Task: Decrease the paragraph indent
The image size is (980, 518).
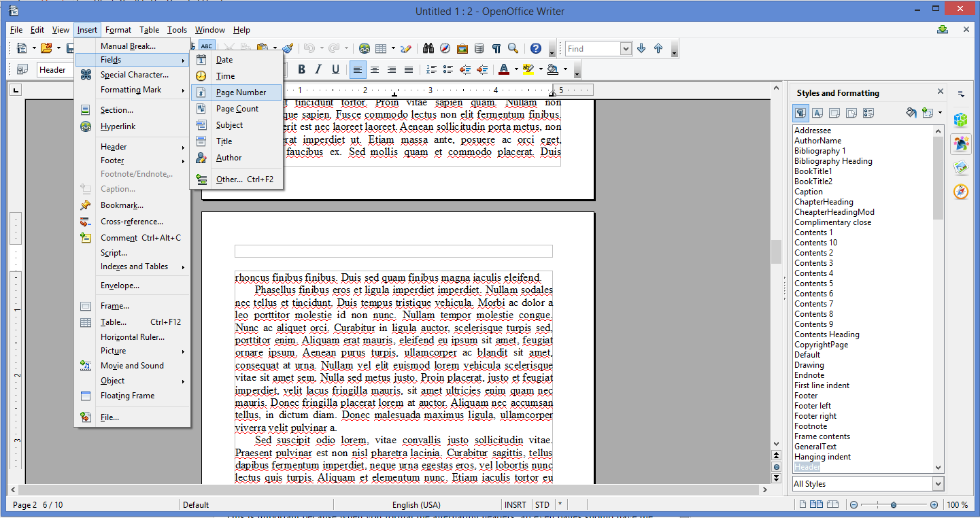Action: (465, 69)
